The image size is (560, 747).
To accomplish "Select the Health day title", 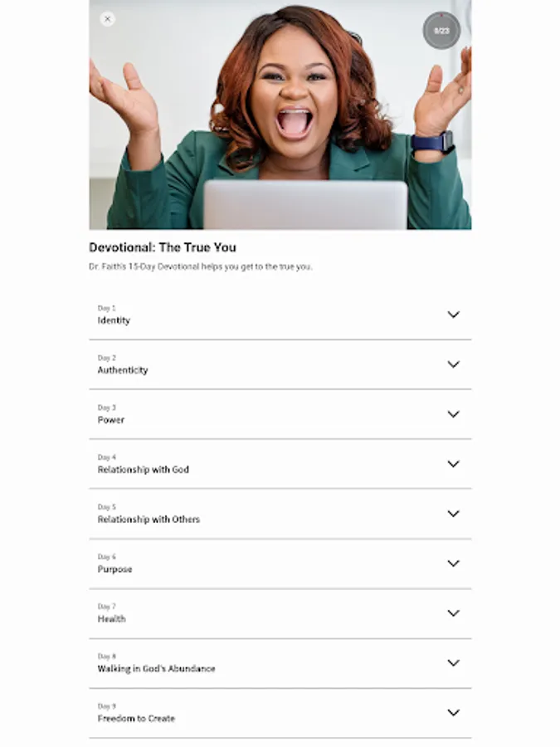I will [x=112, y=619].
